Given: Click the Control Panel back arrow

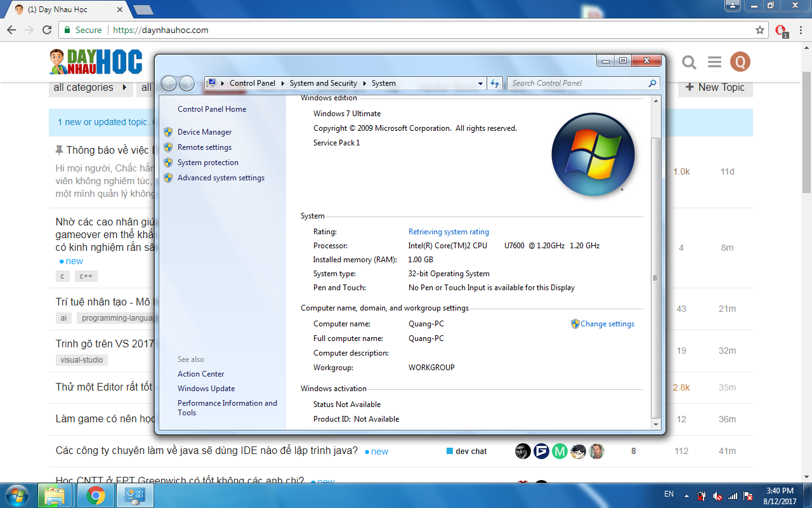Looking at the screenshot, I should (169, 83).
